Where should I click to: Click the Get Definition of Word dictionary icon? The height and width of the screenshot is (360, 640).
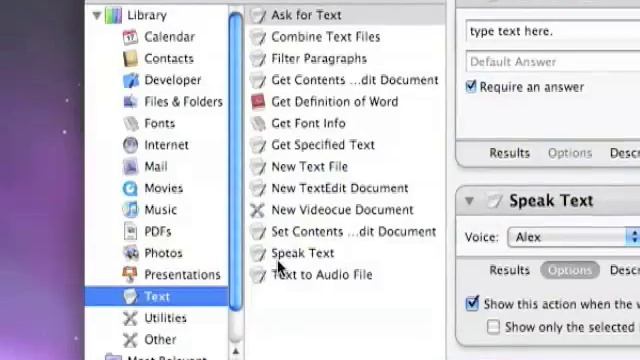coord(258,102)
